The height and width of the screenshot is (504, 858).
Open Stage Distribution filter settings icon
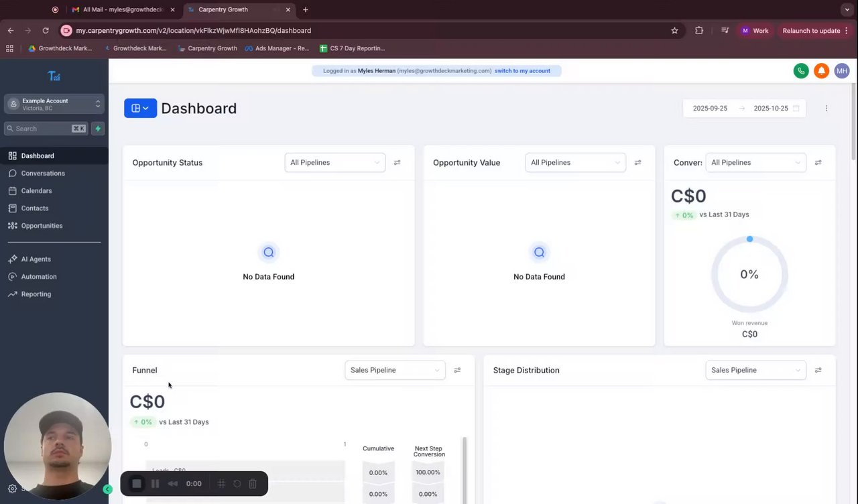pyautogui.click(x=818, y=370)
